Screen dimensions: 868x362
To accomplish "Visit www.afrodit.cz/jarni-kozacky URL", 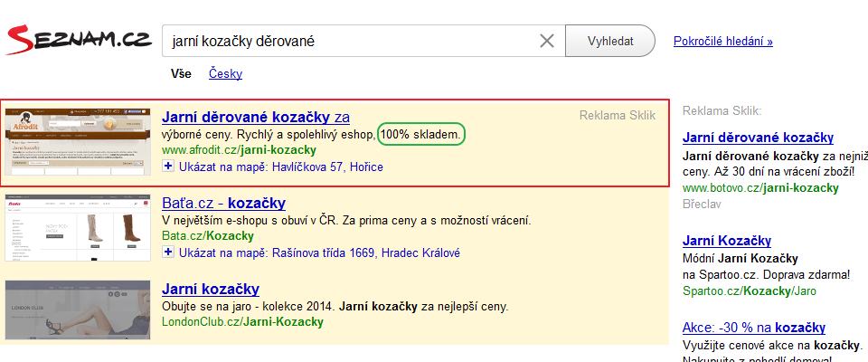I will [239, 150].
